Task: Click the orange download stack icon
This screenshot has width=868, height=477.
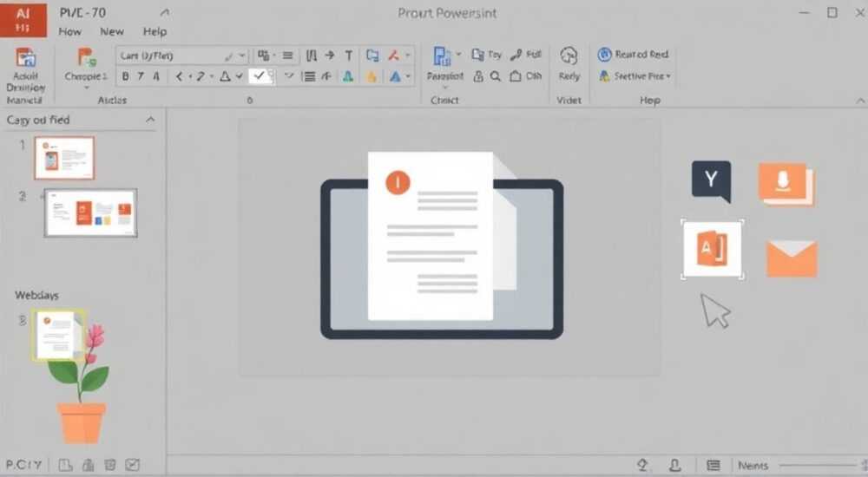Action: click(786, 184)
